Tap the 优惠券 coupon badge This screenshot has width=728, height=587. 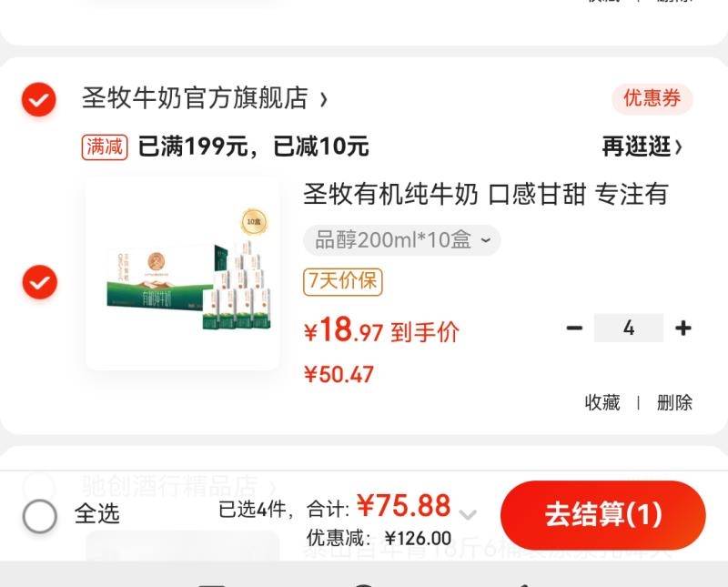coord(652,98)
